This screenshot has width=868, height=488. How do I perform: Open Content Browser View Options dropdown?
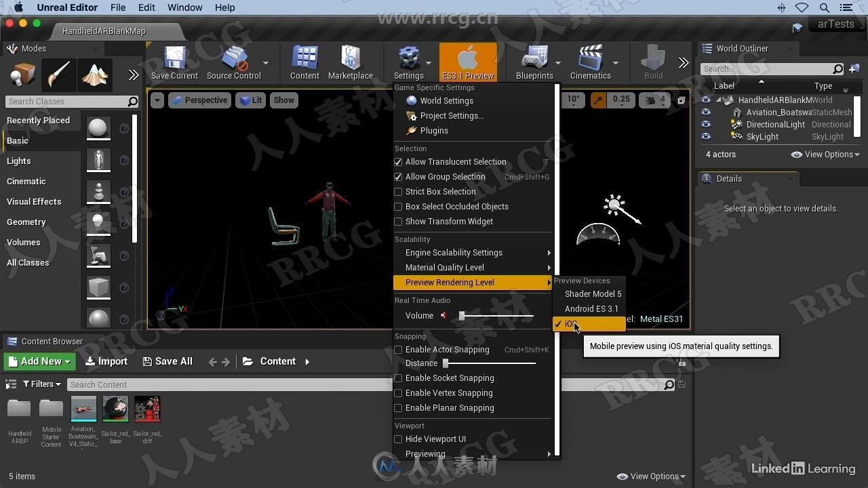coord(651,476)
